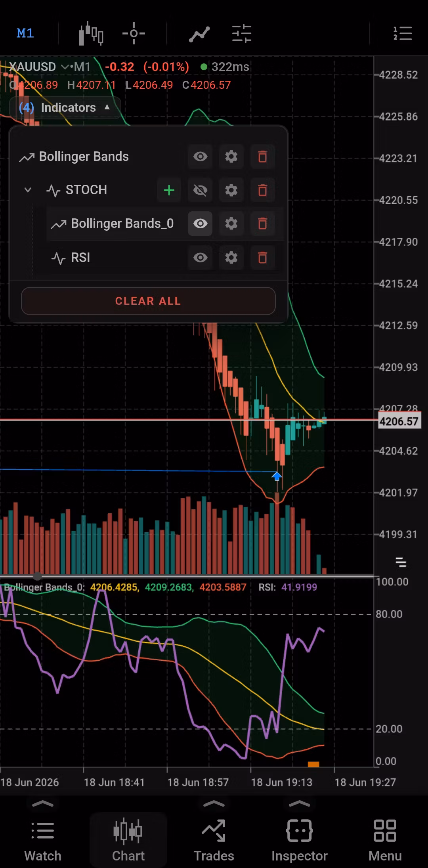
Task: Open Bollinger Bands settings gear
Action: pos(231,157)
